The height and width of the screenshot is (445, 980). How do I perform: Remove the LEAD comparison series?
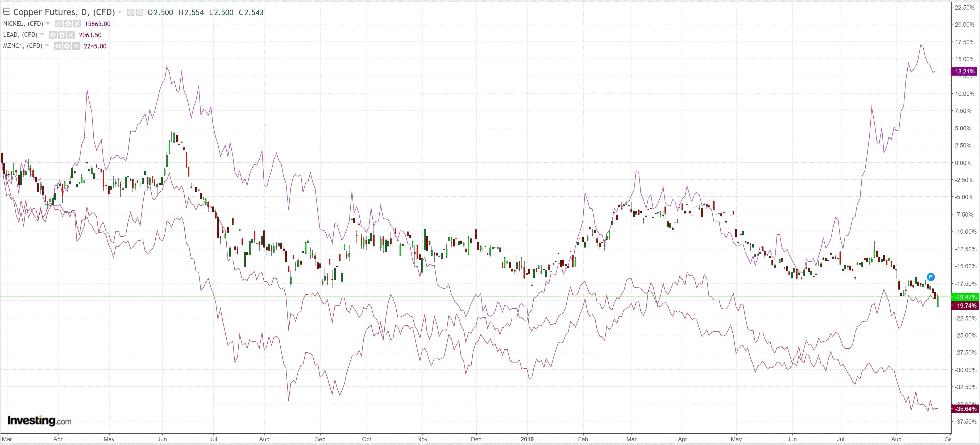point(71,35)
